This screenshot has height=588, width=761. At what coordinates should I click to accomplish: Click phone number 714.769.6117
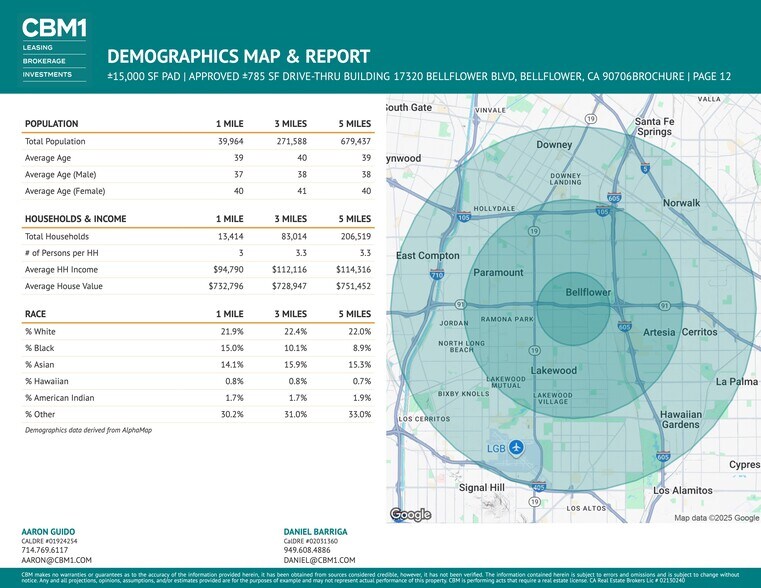[45, 550]
